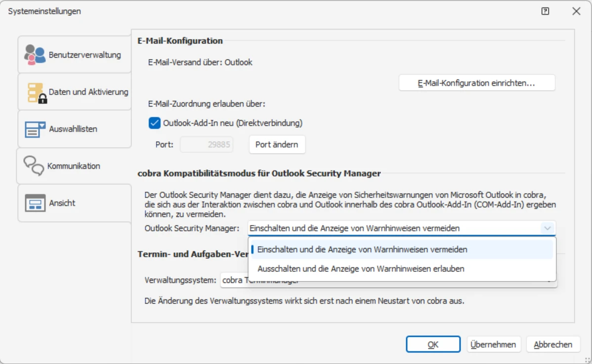Apply changes with Übernehmen

pyautogui.click(x=493, y=345)
